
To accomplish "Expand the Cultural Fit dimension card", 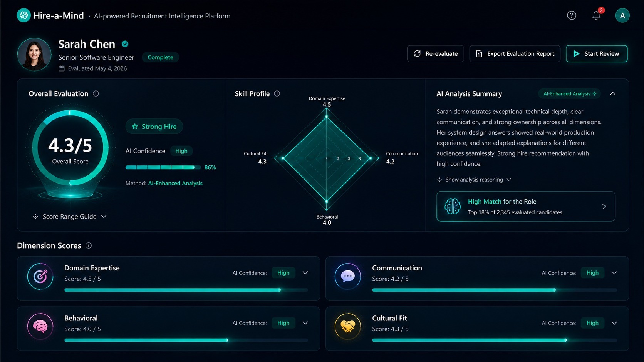I will coord(614,323).
